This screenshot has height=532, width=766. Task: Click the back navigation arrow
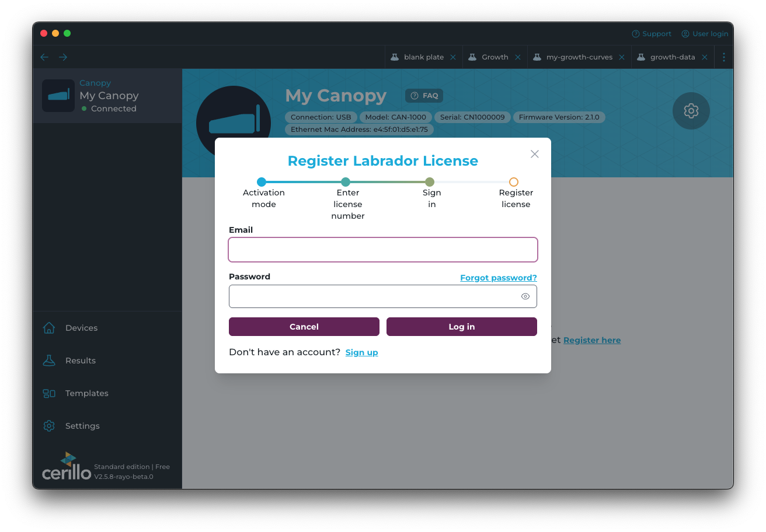pyautogui.click(x=44, y=57)
